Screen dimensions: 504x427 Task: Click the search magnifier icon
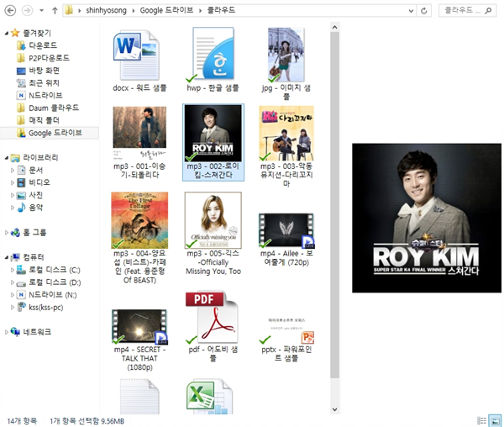tap(488, 11)
